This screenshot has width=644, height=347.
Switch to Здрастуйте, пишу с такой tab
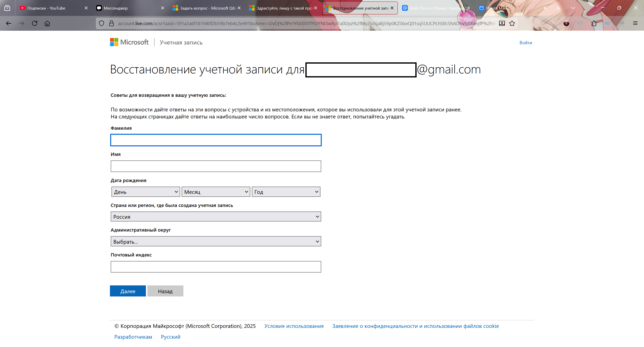point(283,8)
